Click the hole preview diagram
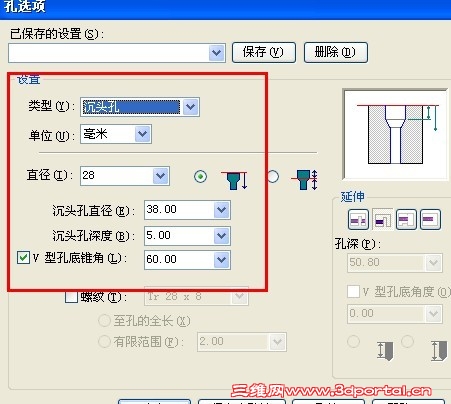Image resolution: width=451 pixels, height=404 pixels. (x=396, y=134)
